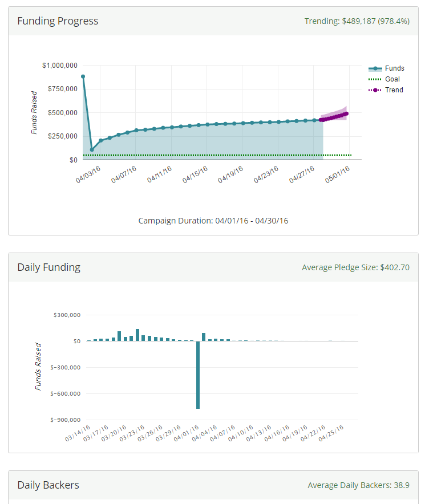The image size is (425, 504).
Task: Click the Campaign Duration date range text
Action: click(x=213, y=220)
